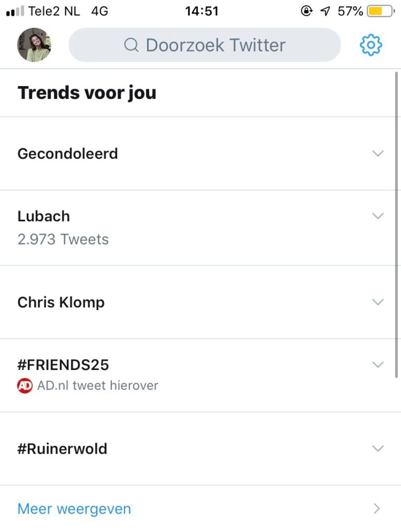
Task: Open the #Ruinerwold hashtag trend
Action: [x=62, y=448]
